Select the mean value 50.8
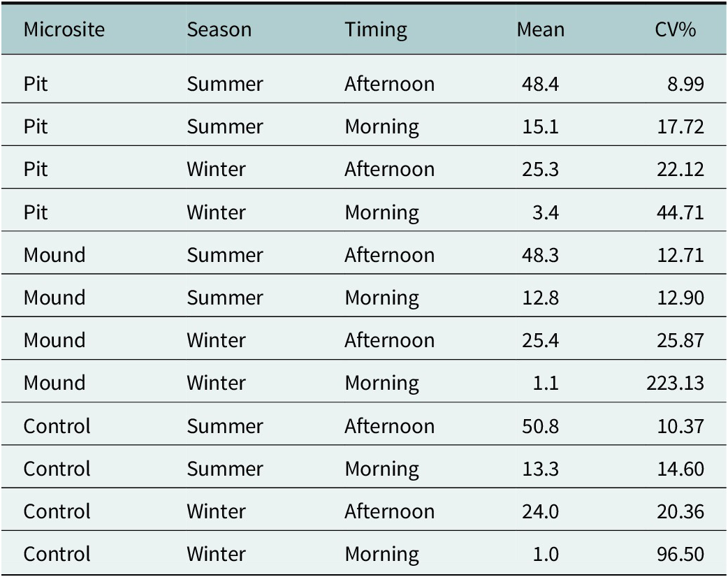Viewport: 728px width, 577px height. coord(541,426)
